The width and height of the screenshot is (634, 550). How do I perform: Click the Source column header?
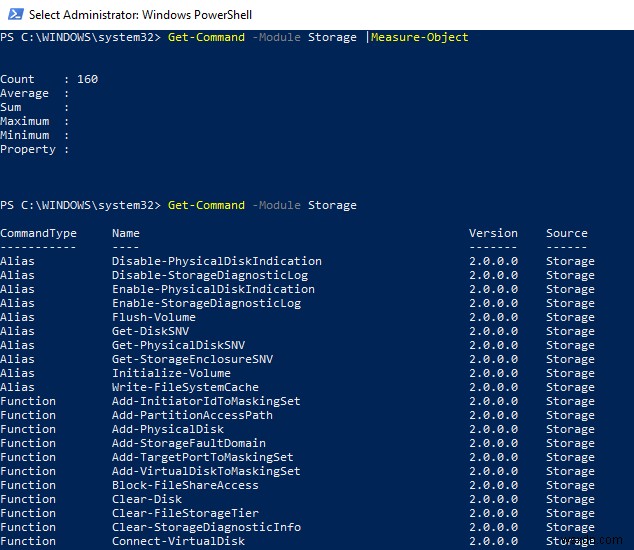566,233
